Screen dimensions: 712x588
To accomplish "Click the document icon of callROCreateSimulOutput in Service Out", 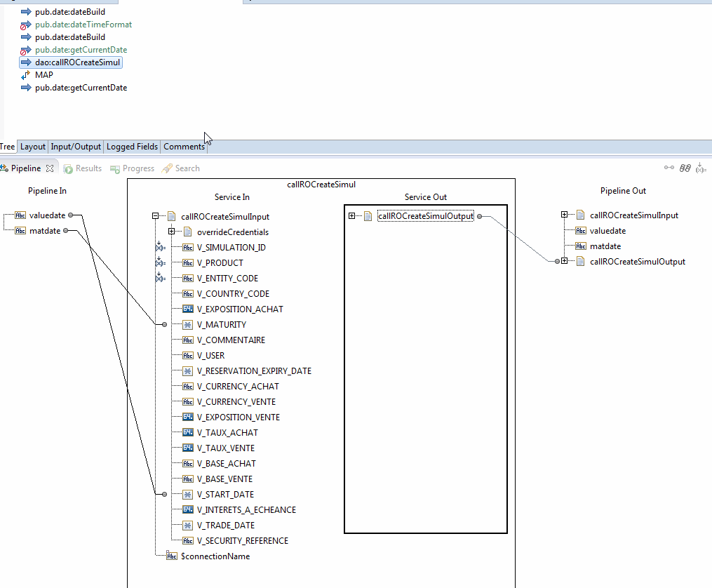I will pyautogui.click(x=368, y=216).
